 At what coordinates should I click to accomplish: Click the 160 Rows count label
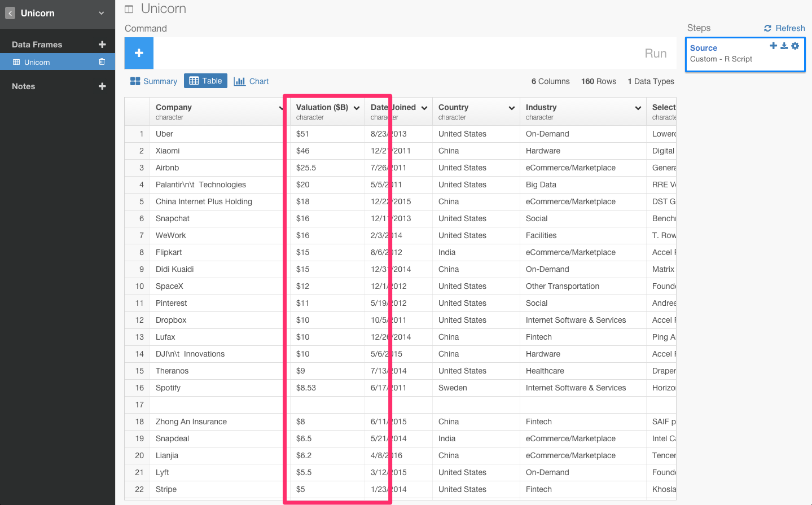click(599, 81)
